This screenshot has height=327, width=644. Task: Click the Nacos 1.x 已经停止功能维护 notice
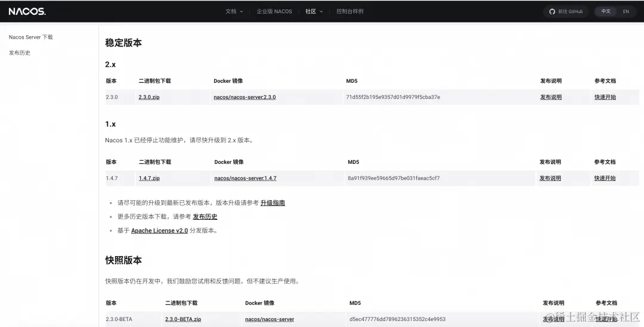pos(179,141)
